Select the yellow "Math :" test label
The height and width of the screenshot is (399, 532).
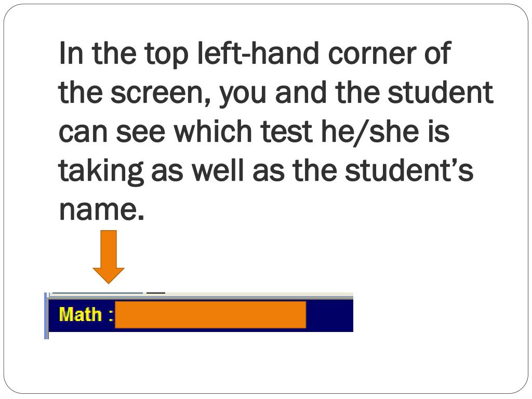(x=86, y=314)
